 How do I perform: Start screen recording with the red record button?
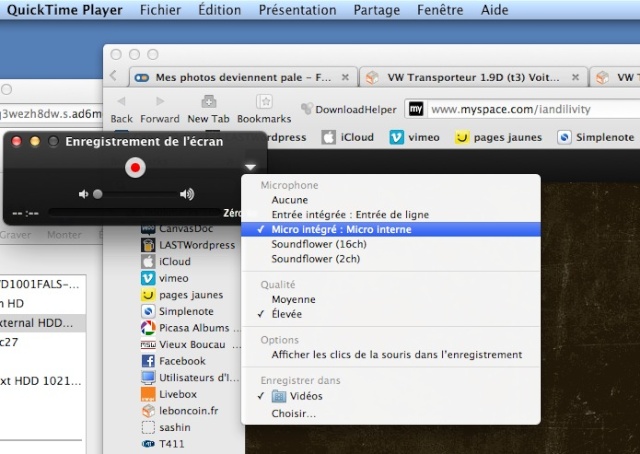(x=135, y=167)
